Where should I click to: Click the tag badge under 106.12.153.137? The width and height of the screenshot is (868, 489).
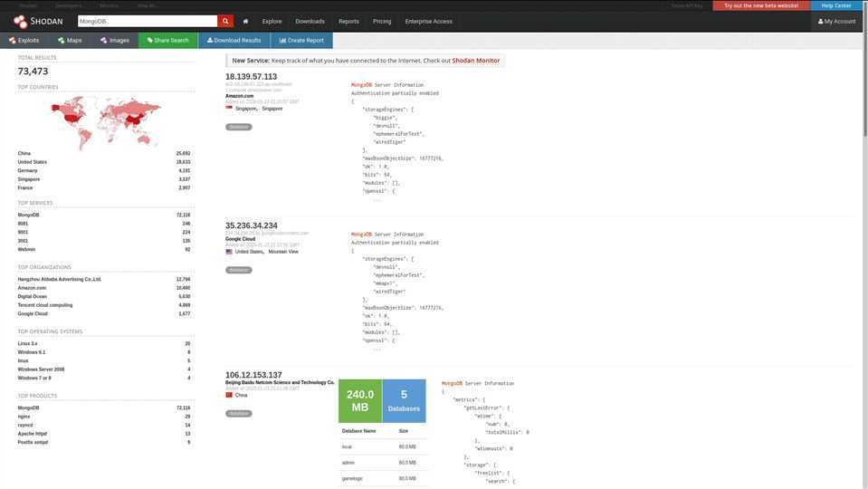pyautogui.click(x=239, y=414)
